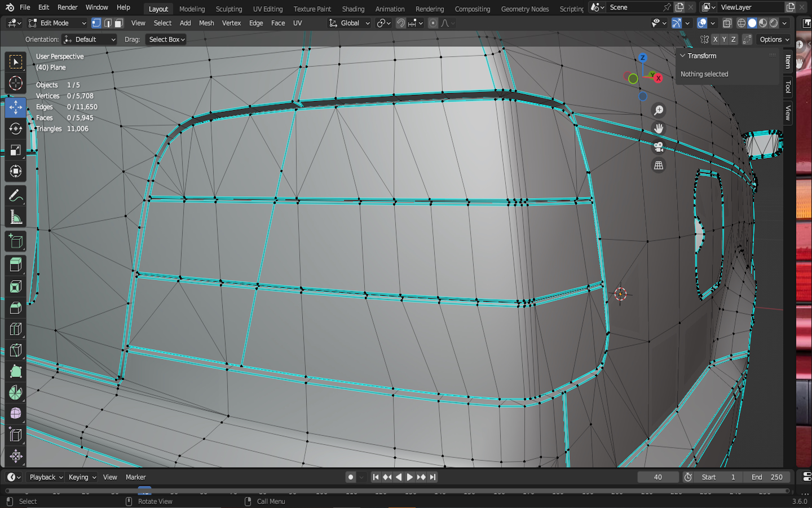Activate the combined Transform tool
The height and width of the screenshot is (508, 812).
coord(16,172)
